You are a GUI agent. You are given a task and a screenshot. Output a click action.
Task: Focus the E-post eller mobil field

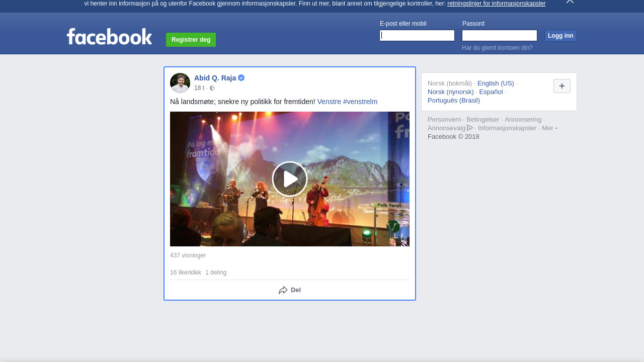tap(417, 35)
